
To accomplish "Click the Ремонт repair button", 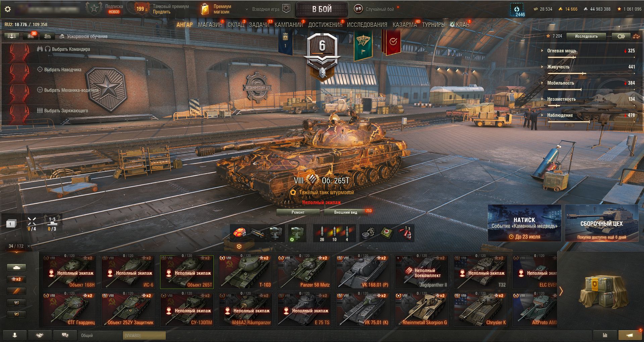I will pyautogui.click(x=298, y=212).
